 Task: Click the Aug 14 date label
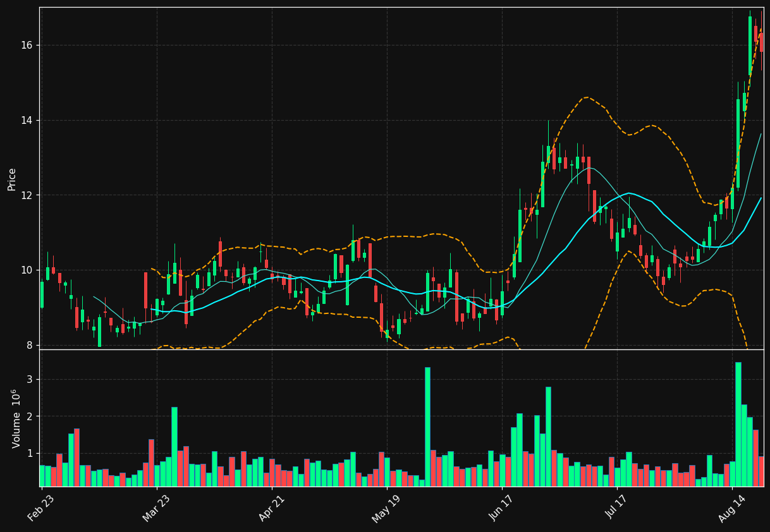(732, 509)
